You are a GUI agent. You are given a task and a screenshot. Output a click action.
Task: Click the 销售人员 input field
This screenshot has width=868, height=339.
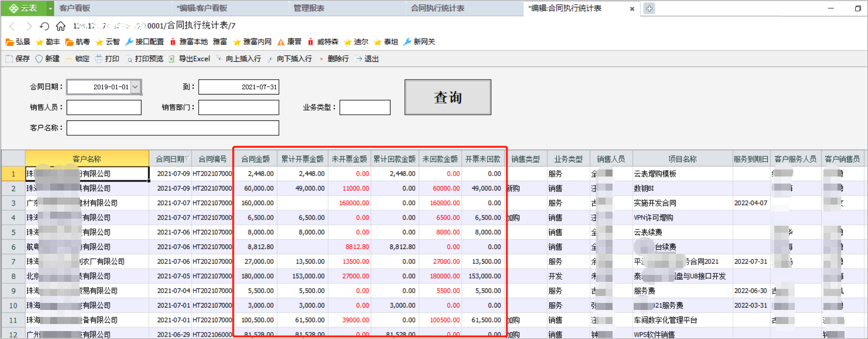point(104,107)
